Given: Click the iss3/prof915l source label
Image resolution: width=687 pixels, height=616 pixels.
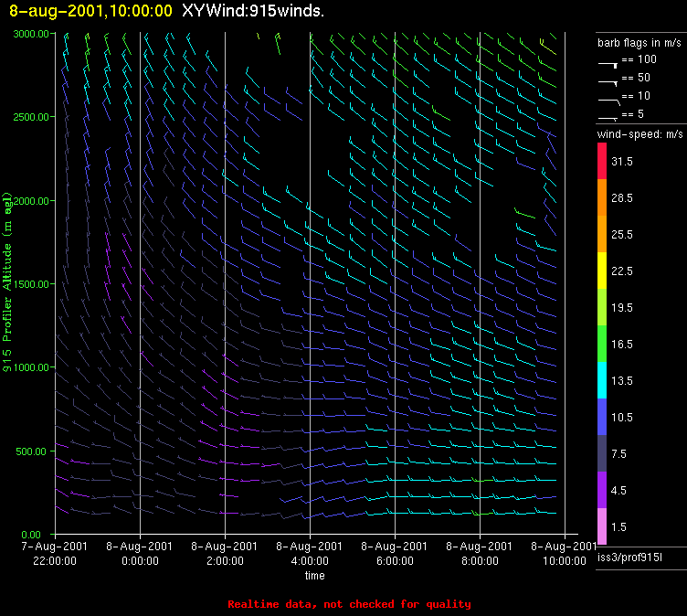Looking at the screenshot, I should click(628, 557).
